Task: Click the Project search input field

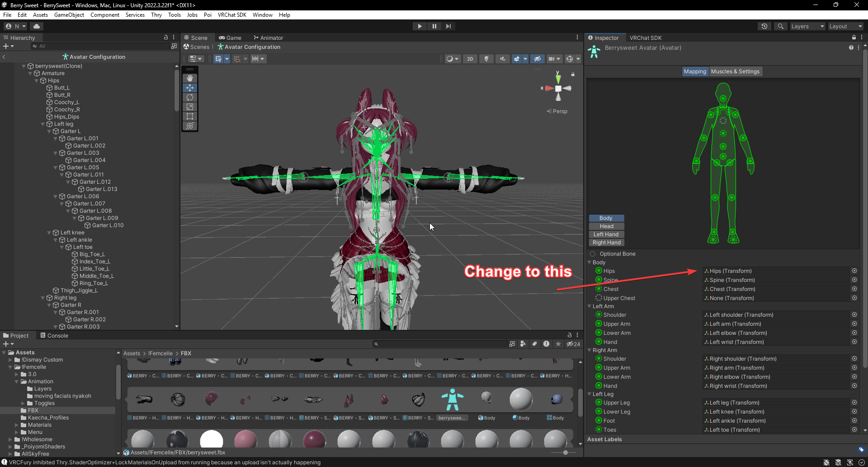Action: (441, 344)
